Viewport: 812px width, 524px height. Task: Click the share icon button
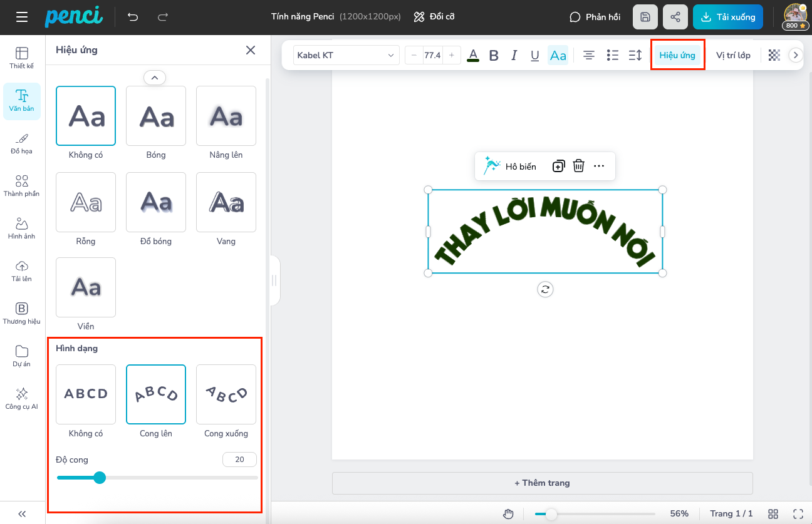(x=675, y=17)
